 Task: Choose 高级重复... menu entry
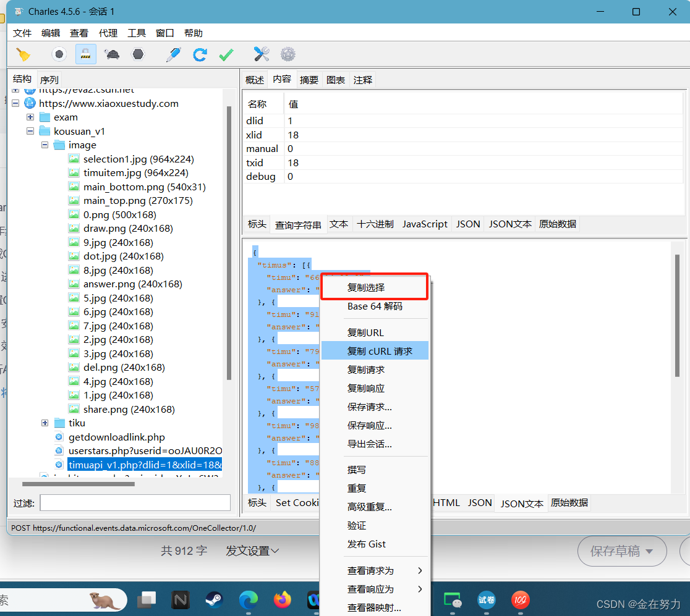(375, 507)
